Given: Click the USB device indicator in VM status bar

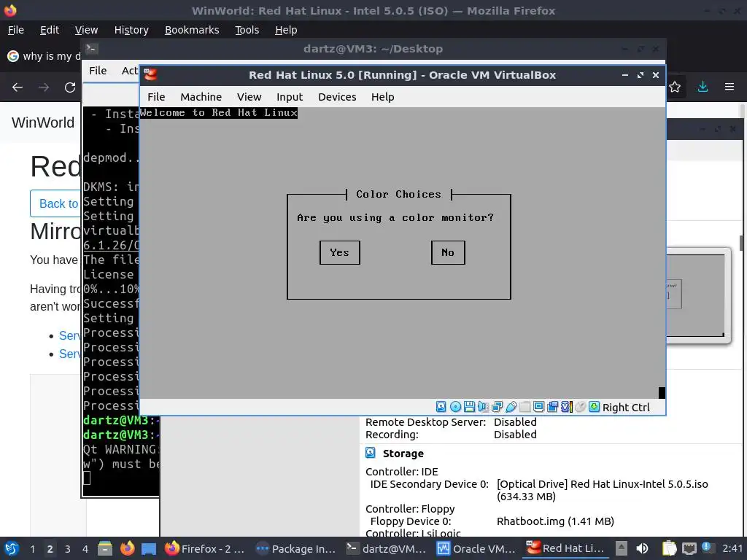Looking at the screenshot, I should tap(511, 407).
